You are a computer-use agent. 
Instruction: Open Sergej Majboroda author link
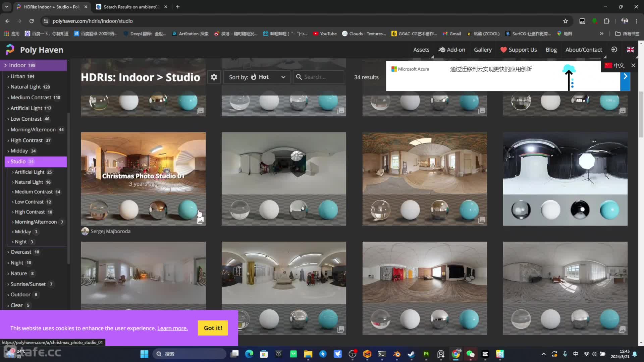click(110, 231)
